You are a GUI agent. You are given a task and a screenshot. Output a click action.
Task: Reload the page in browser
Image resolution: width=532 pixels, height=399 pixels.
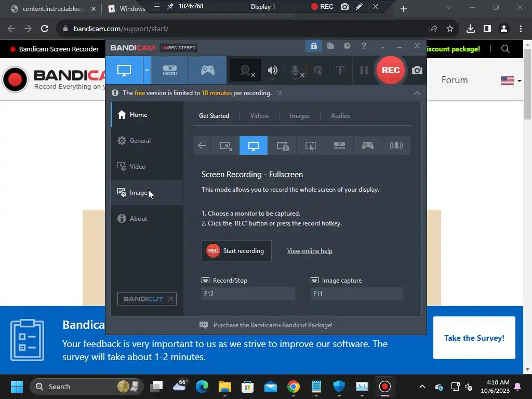(45, 29)
